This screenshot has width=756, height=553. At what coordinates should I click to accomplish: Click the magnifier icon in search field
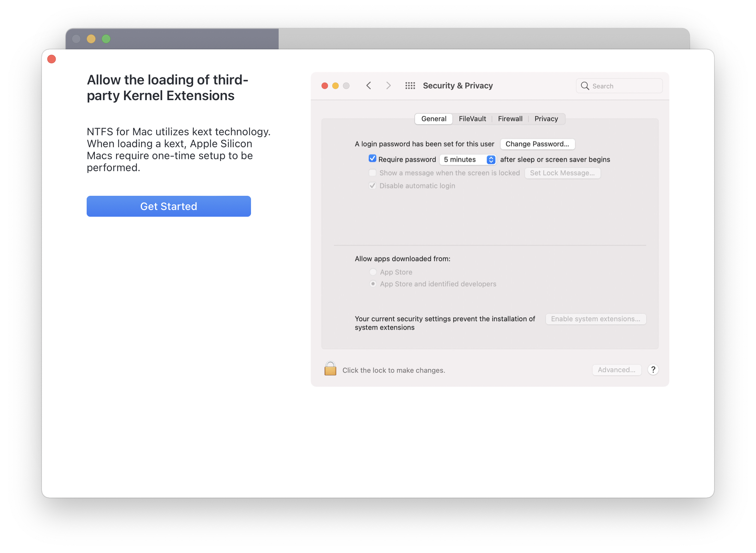pyautogui.click(x=585, y=86)
